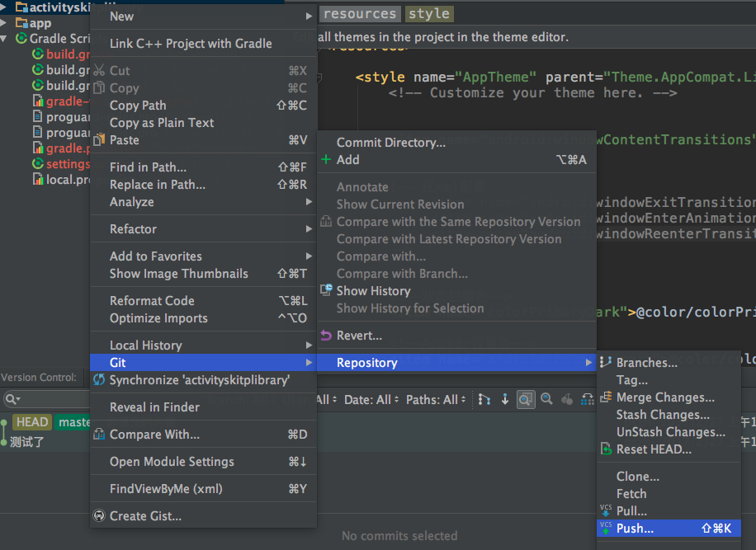
Task: Open the Paths: All filter dropdown
Action: (436, 400)
